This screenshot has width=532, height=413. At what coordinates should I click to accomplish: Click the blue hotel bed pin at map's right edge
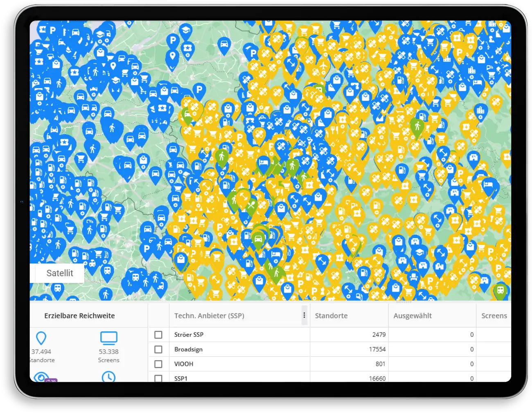point(488,185)
